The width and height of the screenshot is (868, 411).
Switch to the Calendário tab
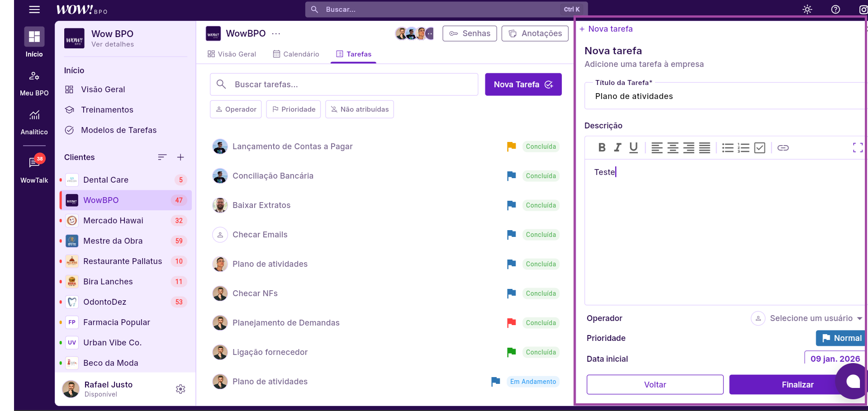296,54
